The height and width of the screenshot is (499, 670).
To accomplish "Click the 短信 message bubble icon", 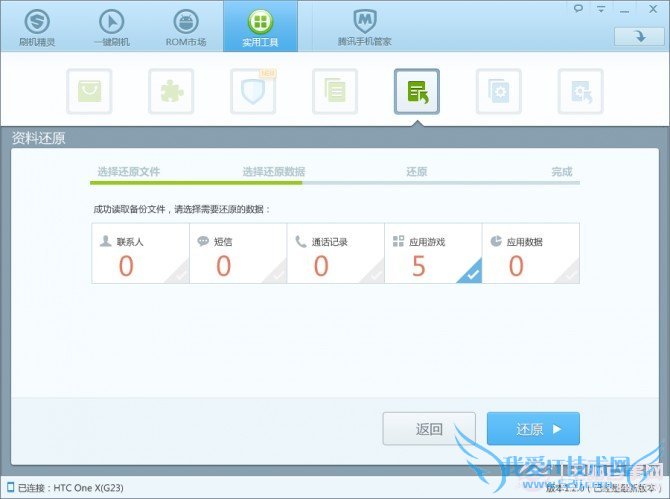I will (203, 241).
